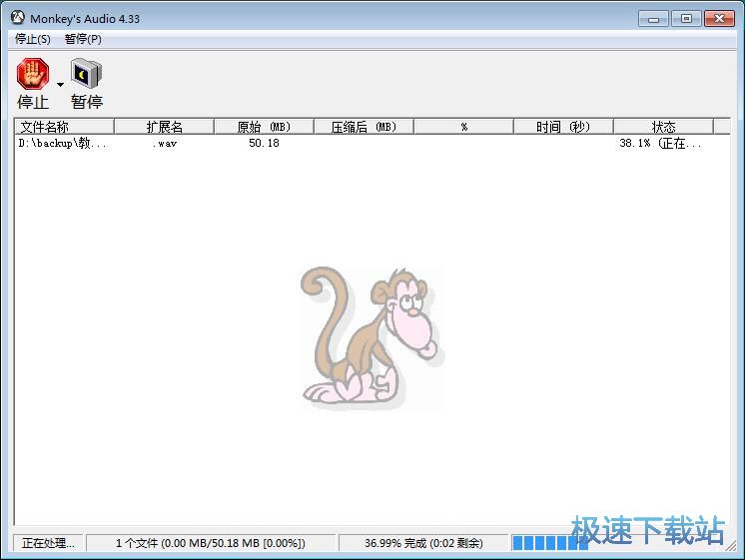Open the 停止(S) menu
The width and height of the screenshot is (745, 560).
(32, 39)
